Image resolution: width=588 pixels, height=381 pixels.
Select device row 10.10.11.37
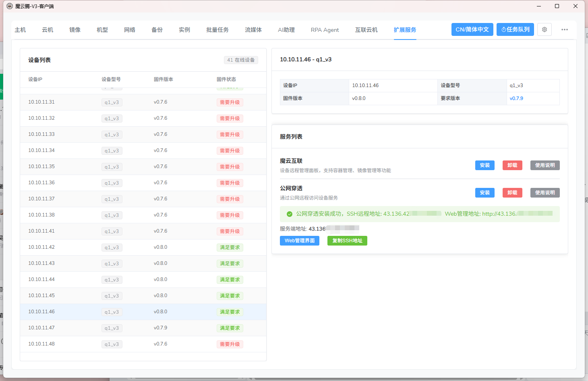click(143, 199)
